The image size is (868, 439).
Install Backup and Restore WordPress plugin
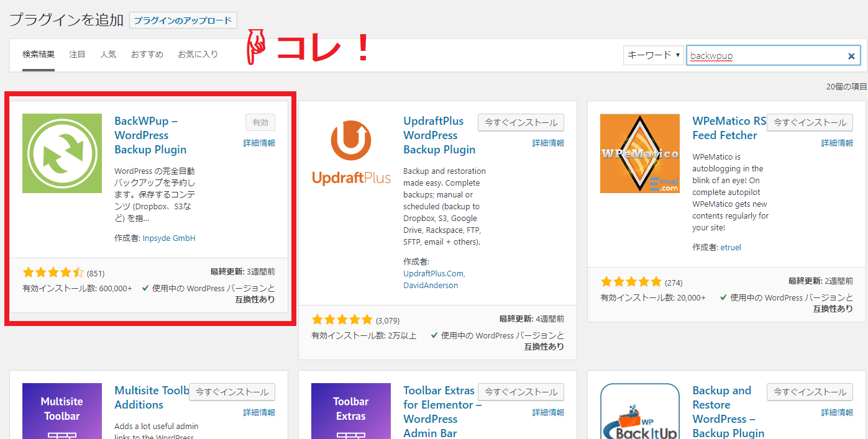click(810, 392)
